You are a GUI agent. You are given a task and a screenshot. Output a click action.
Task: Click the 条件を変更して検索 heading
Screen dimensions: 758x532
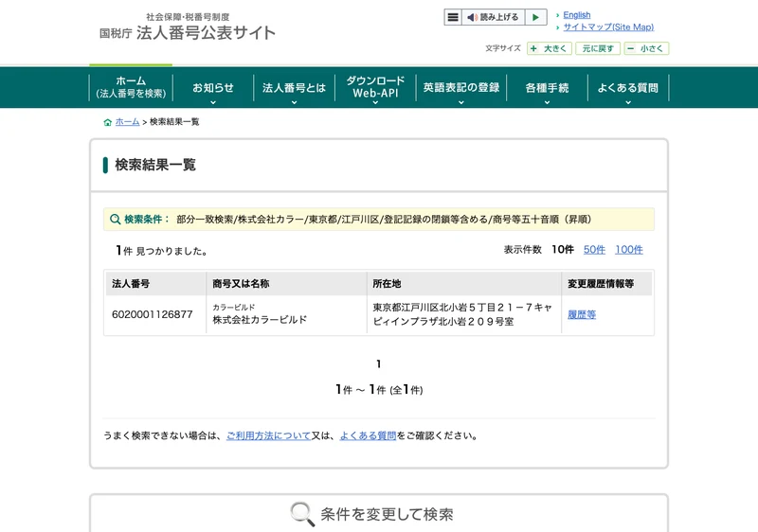387,515
